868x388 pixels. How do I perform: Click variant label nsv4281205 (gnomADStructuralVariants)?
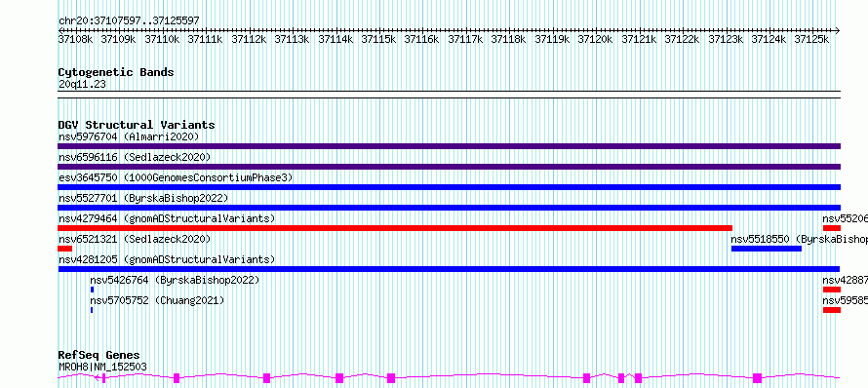point(167,259)
